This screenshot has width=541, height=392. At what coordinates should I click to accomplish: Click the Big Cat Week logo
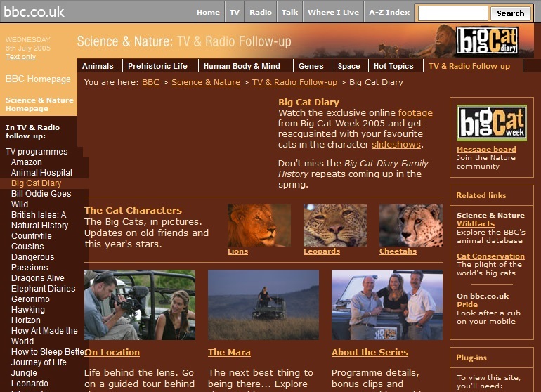click(x=492, y=123)
